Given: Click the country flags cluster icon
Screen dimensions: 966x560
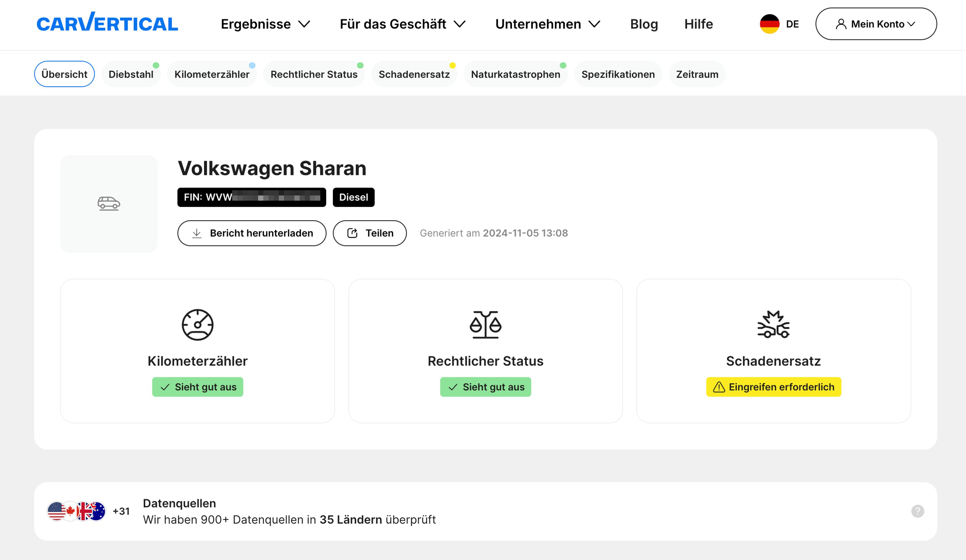Looking at the screenshot, I should [x=76, y=511].
